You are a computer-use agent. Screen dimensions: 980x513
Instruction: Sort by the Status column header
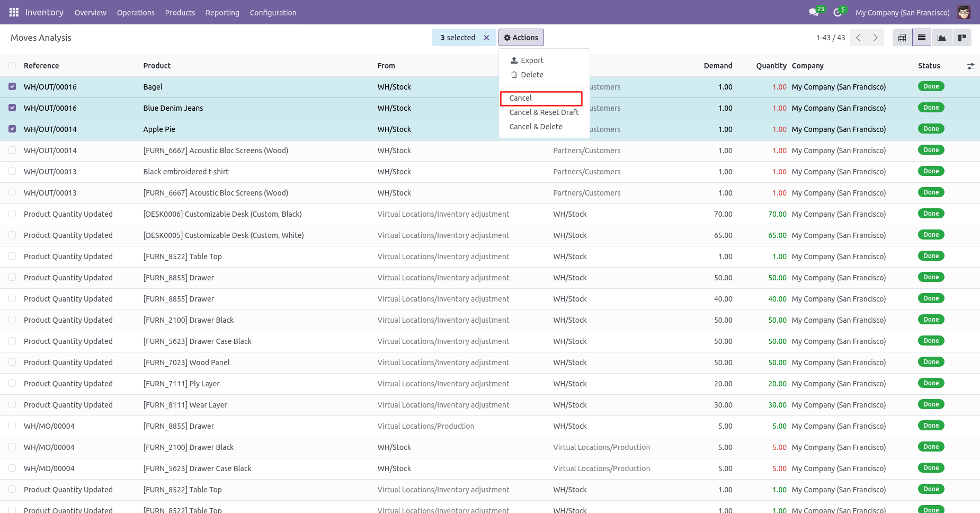[x=929, y=66]
